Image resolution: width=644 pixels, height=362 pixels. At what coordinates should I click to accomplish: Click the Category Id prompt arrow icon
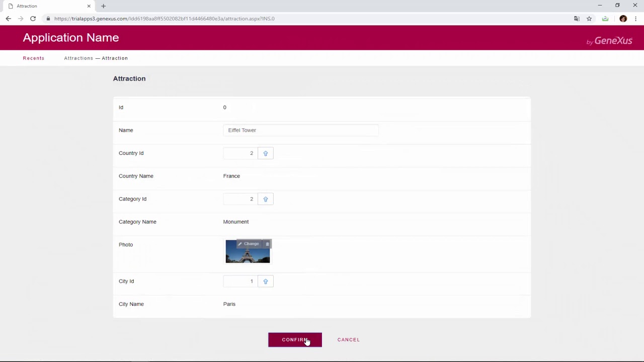[x=266, y=199]
